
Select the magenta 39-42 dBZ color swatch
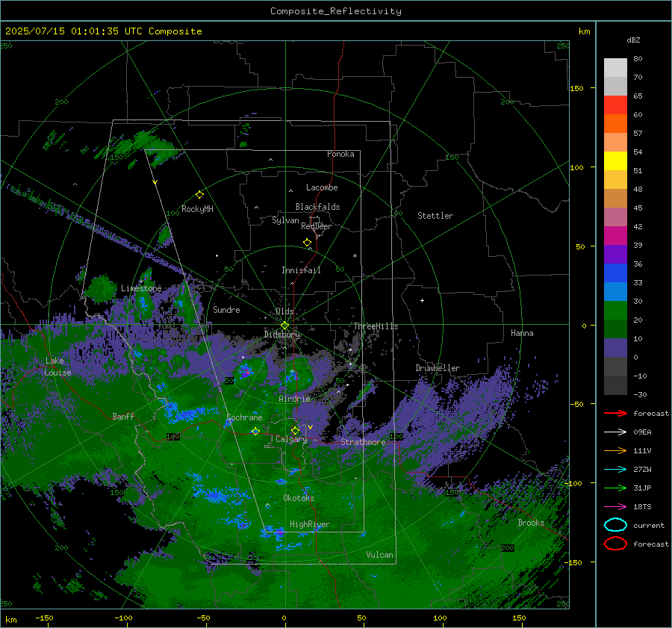coord(615,236)
